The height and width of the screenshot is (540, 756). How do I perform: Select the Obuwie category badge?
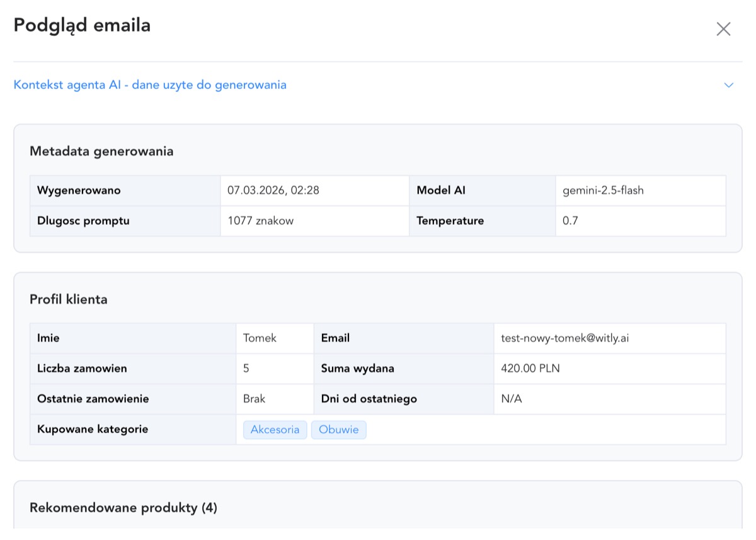(339, 429)
